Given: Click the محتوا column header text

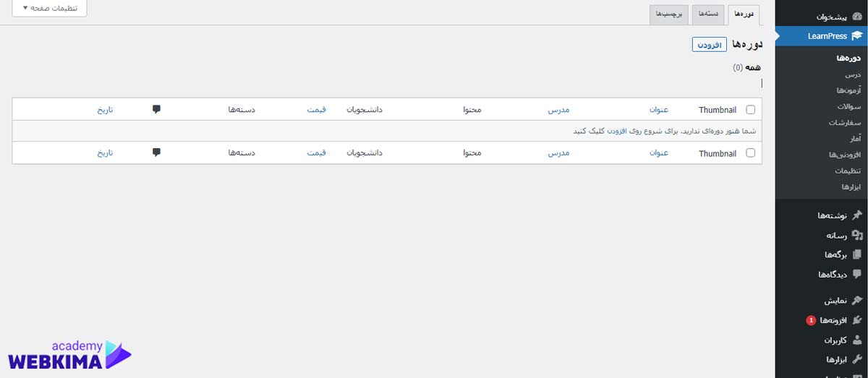Looking at the screenshot, I should (x=472, y=110).
